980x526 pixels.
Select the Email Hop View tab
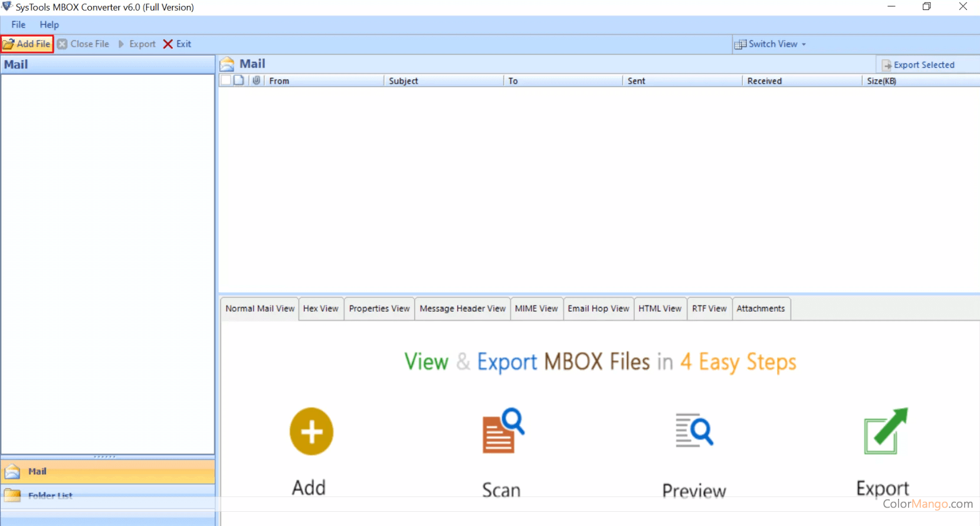point(598,308)
